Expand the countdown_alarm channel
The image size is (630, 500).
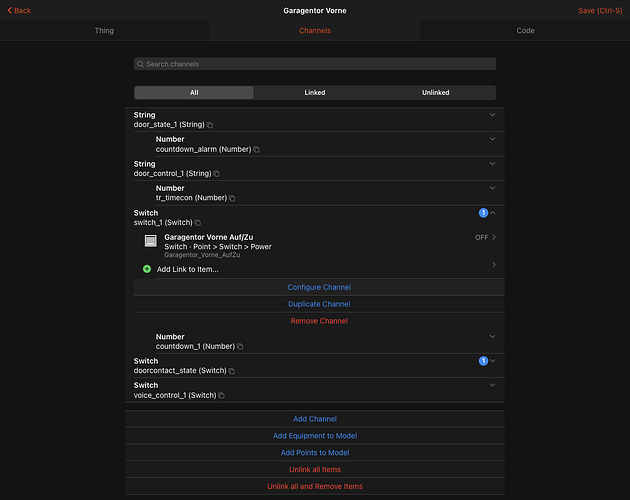[x=492, y=139]
